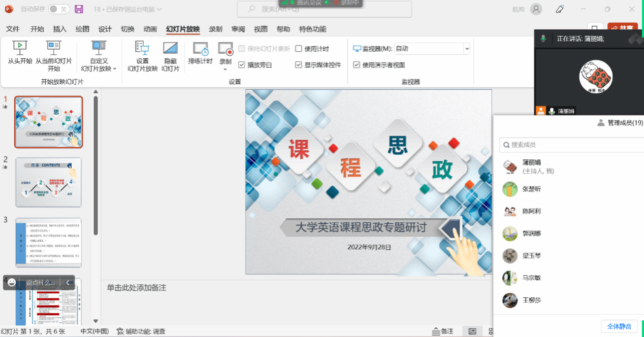This screenshot has height=337, width=644.
Task: Start slideshow from current slide (从当前幻灯片开始)
Action: [53, 49]
